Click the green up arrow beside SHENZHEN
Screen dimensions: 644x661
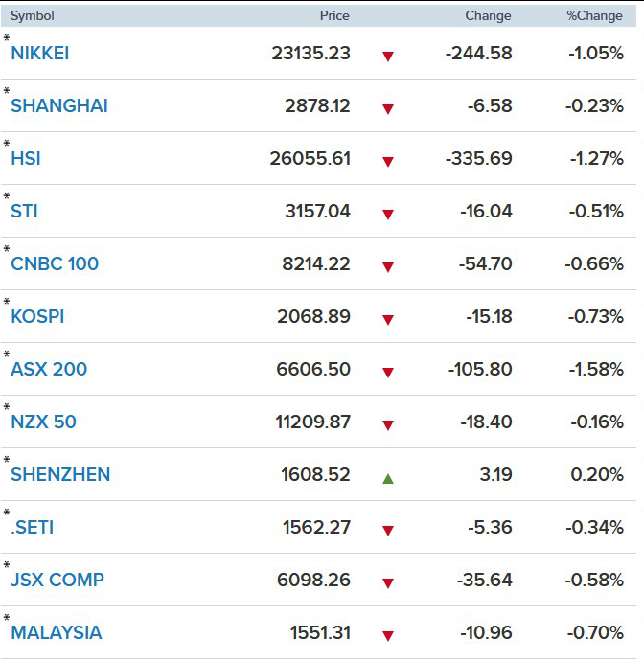(x=387, y=478)
